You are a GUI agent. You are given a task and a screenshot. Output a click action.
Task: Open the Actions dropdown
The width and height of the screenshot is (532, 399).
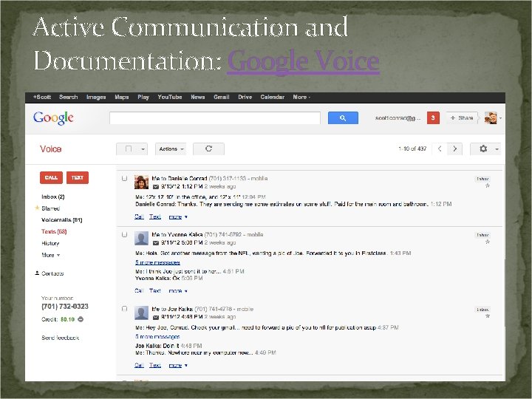pyautogui.click(x=171, y=149)
